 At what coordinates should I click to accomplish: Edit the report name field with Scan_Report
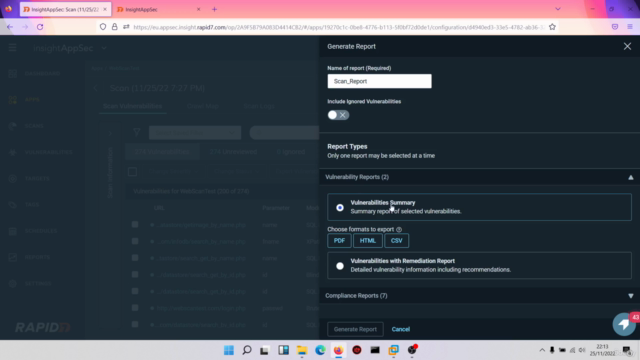pos(379,81)
